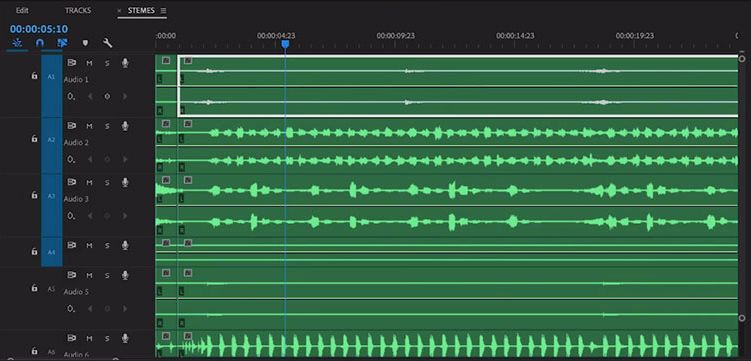Mute the Audio 6 track

[89, 338]
